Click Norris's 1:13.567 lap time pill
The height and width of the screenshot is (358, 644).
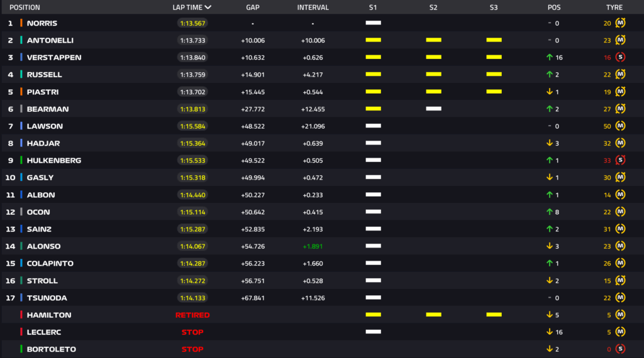192,23
